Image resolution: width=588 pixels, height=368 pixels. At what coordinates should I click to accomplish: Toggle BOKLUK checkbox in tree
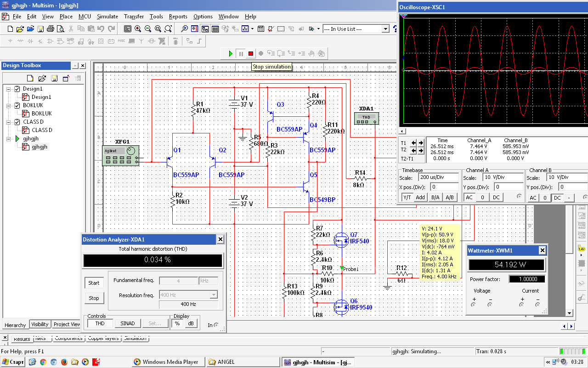pyautogui.click(x=17, y=105)
